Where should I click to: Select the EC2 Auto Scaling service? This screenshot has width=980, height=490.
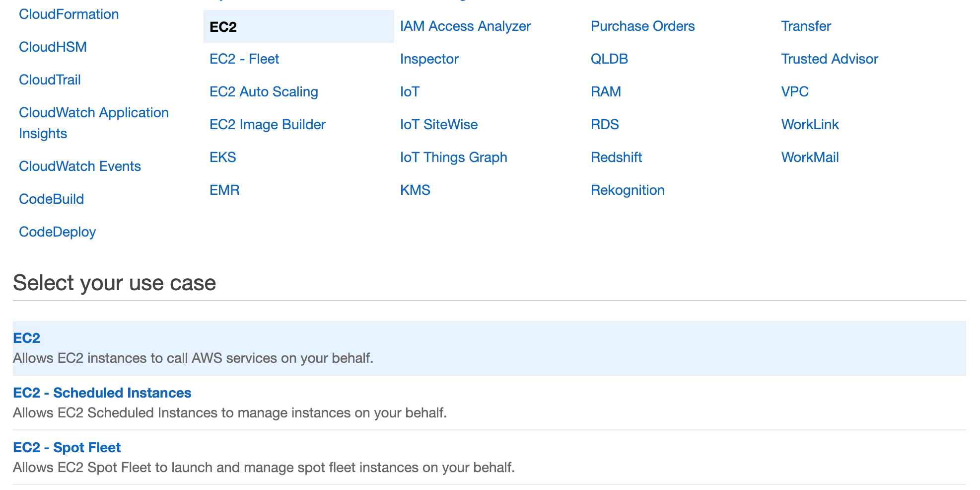coord(264,91)
